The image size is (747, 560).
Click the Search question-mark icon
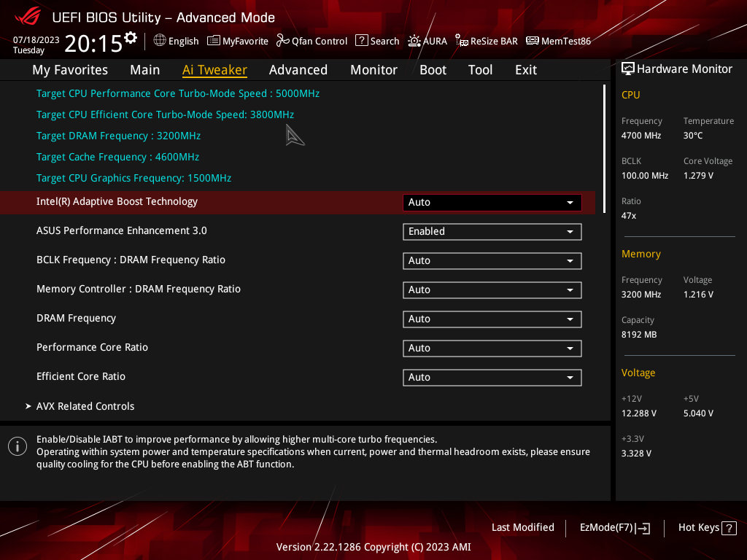[362, 41]
